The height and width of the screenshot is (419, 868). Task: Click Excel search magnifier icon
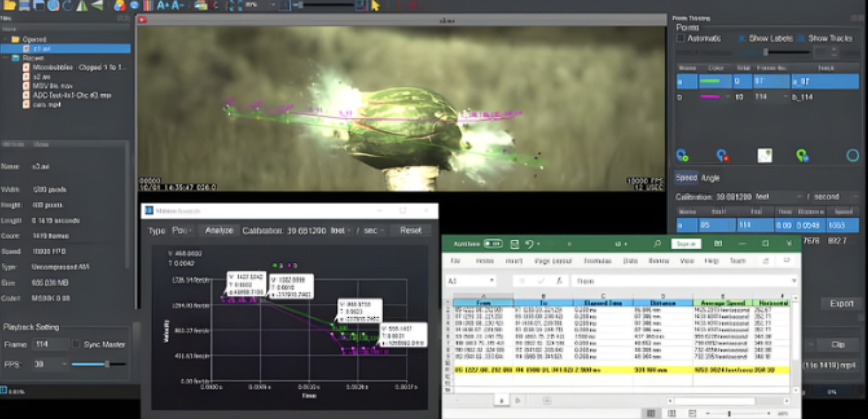coord(657,243)
